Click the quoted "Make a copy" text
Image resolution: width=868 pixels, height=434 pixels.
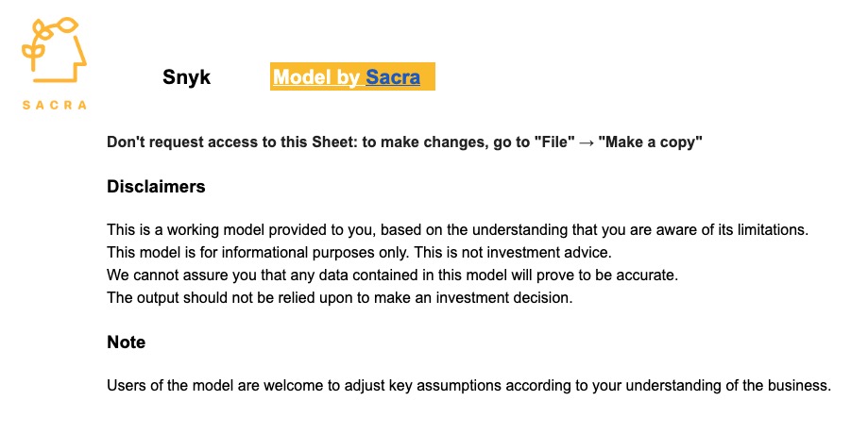pos(650,142)
